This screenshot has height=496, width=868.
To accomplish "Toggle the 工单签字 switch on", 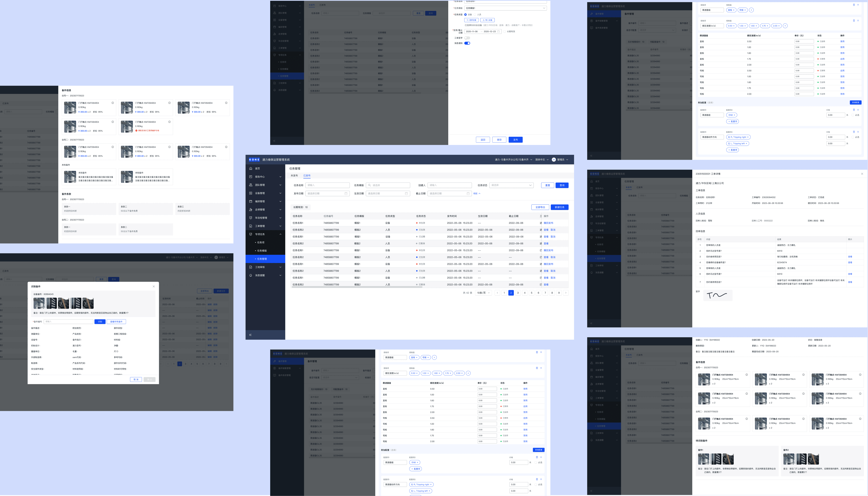I will coord(467,38).
